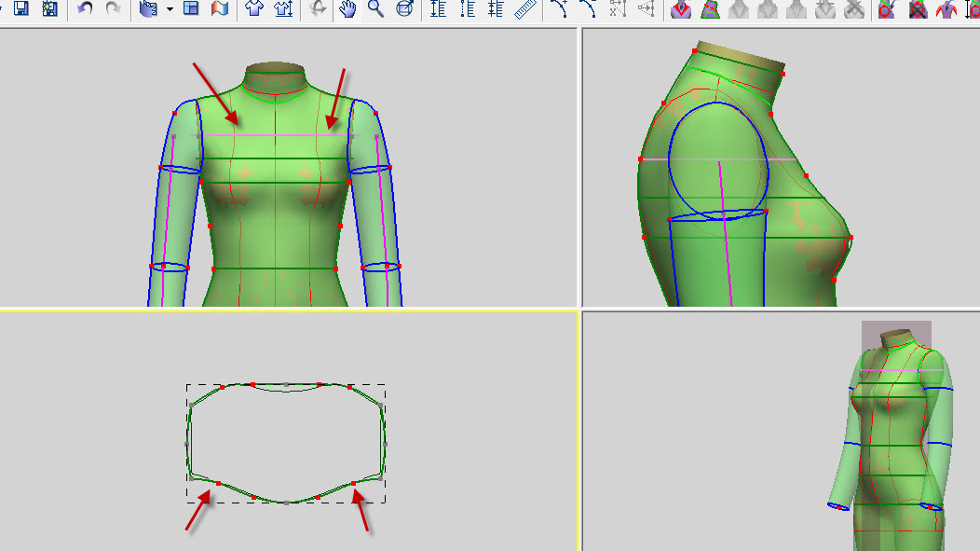Click the first greyed-out torso icon
Image resolution: width=980 pixels, height=551 pixels.
tap(739, 9)
